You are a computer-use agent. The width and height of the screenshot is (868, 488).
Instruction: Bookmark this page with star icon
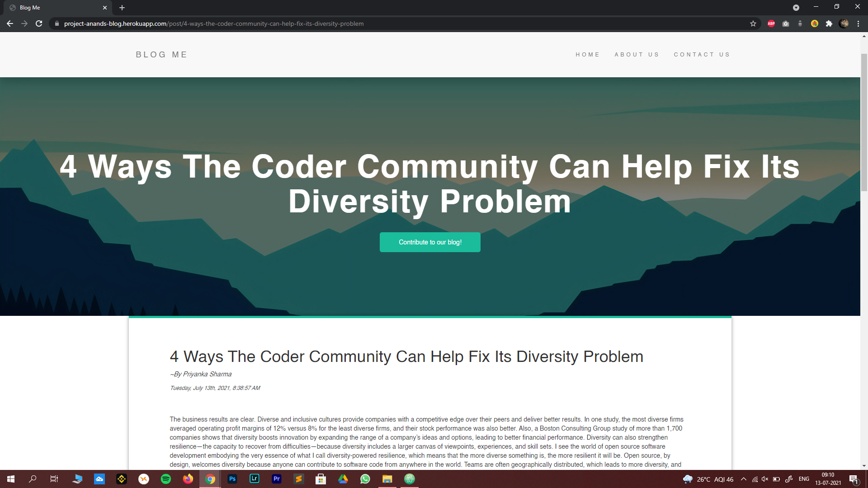tap(753, 23)
